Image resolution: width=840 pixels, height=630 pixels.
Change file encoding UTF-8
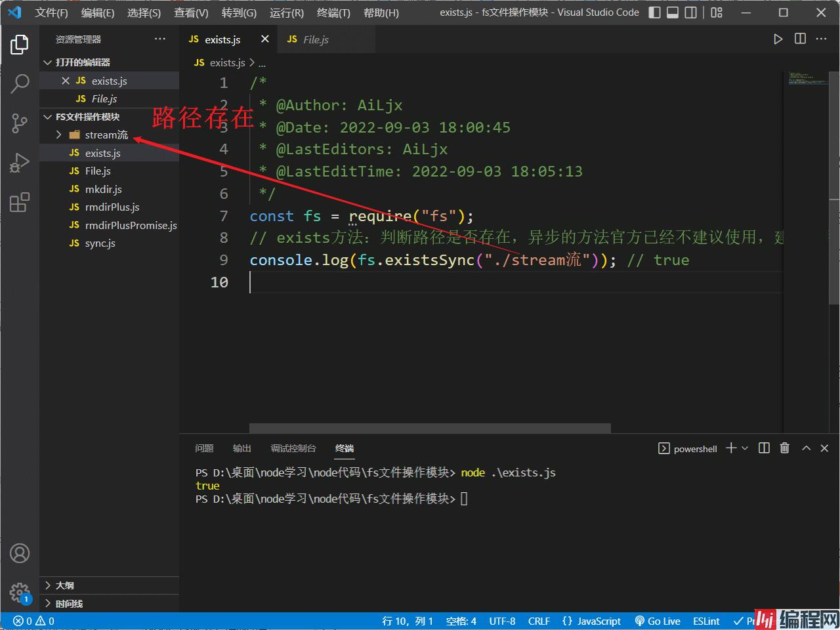pyautogui.click(x=502, y=621)
